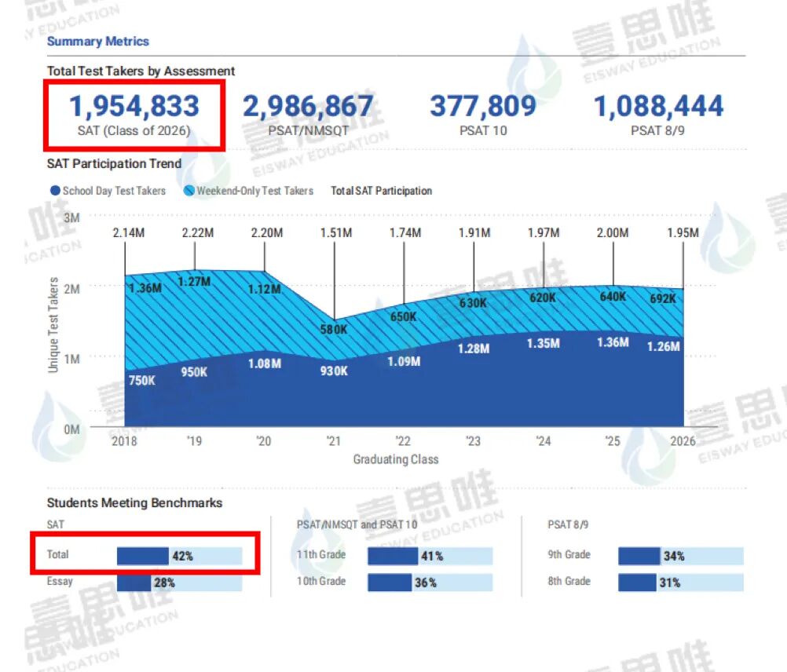Click the 1.28M school day data label
The width and height of the screenshot is (787, 672).
[474, 349]
